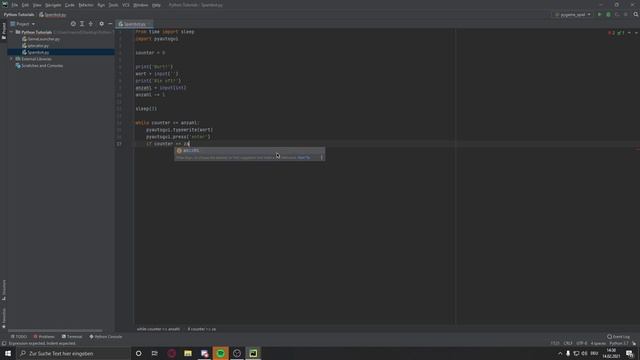Open the run configuration dropdown
Screen dimensions: 640x360
pos(573,15)
